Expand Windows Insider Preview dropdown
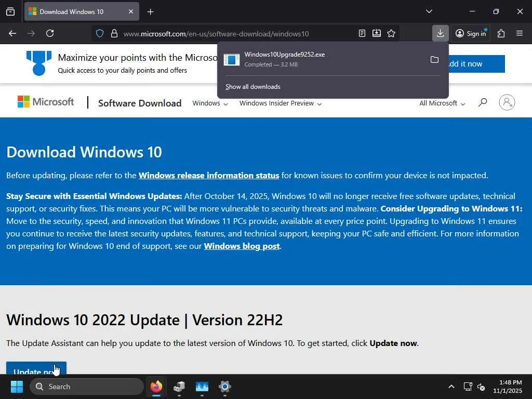Screen dimensions: 532x399 click(x=280, y=103)
